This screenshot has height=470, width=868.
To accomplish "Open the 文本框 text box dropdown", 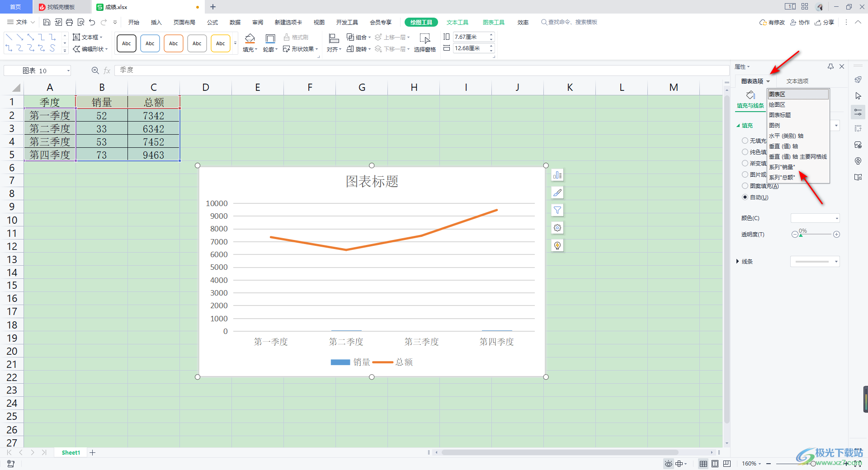I will tap(88, 37).
